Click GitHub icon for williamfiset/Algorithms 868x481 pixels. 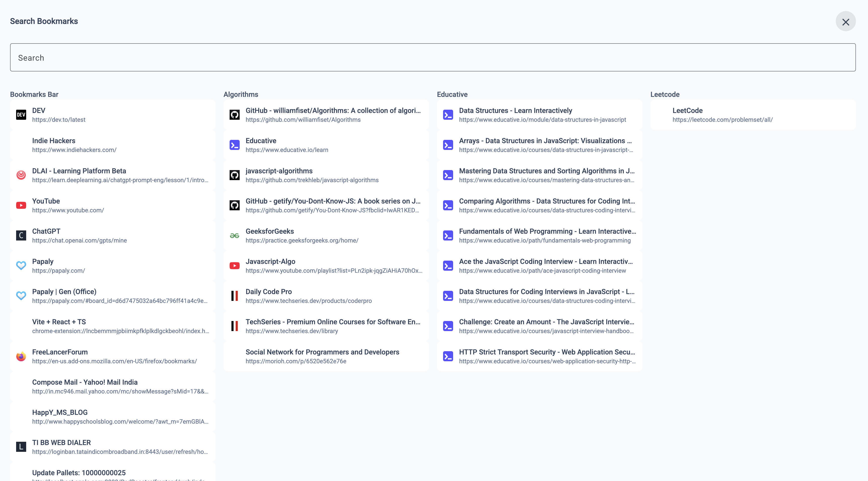point(235,115)
